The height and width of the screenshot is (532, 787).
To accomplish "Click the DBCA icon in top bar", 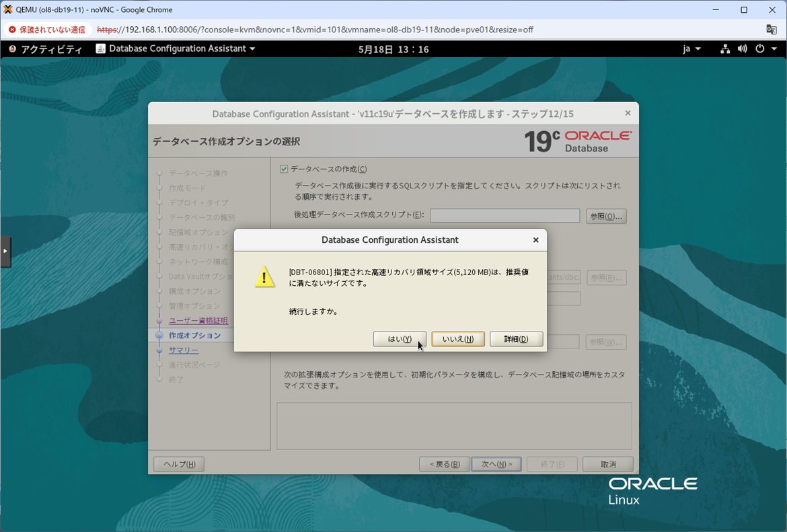I will pyautogui.click(x=101, y=48).
